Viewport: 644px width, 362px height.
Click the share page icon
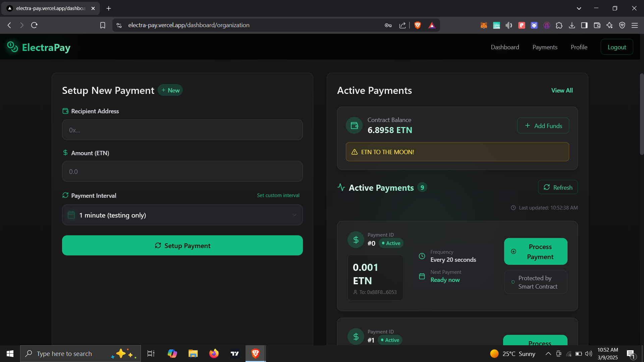[402, 25]
